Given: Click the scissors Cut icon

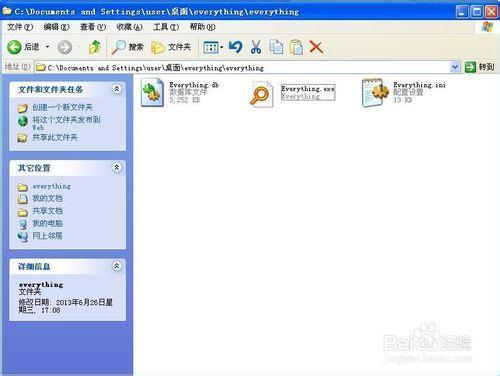Looking at the screenshot, I should click(x=256, y=47).
